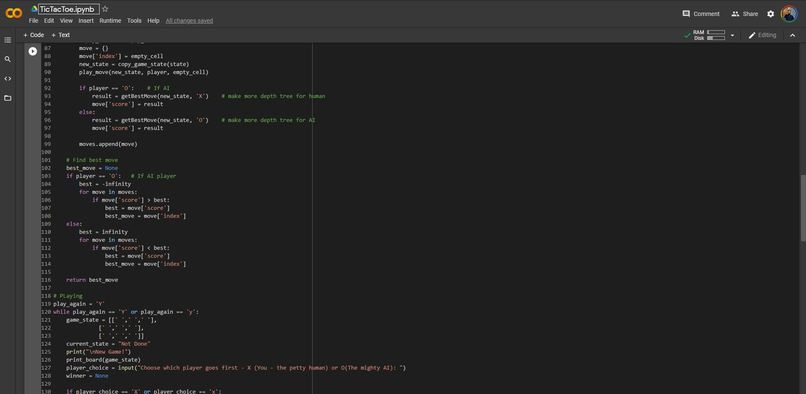Open the Runtime menu

[x=110, y=21]
